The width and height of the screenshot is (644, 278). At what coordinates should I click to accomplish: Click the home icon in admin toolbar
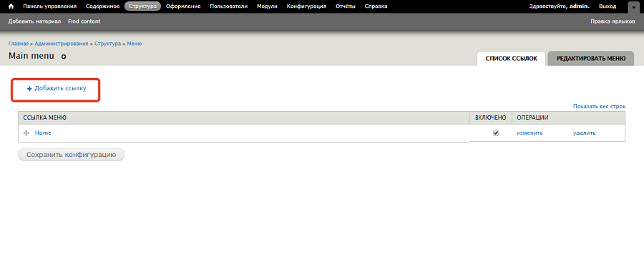click(x=11, y=6)
